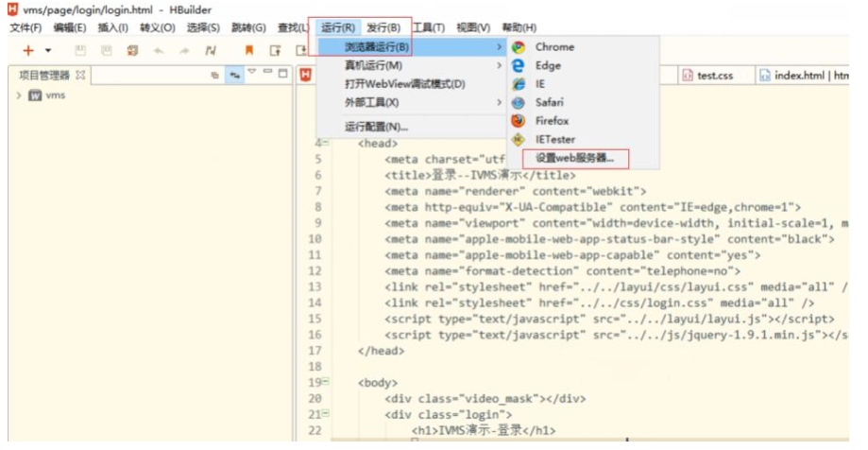Click the red plus New button

[28, 50]
